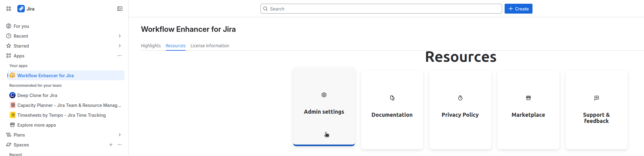This screenshot has width=644, height=156.
Task: Expand the Recent chevron
Action: [x=120, y=36]
